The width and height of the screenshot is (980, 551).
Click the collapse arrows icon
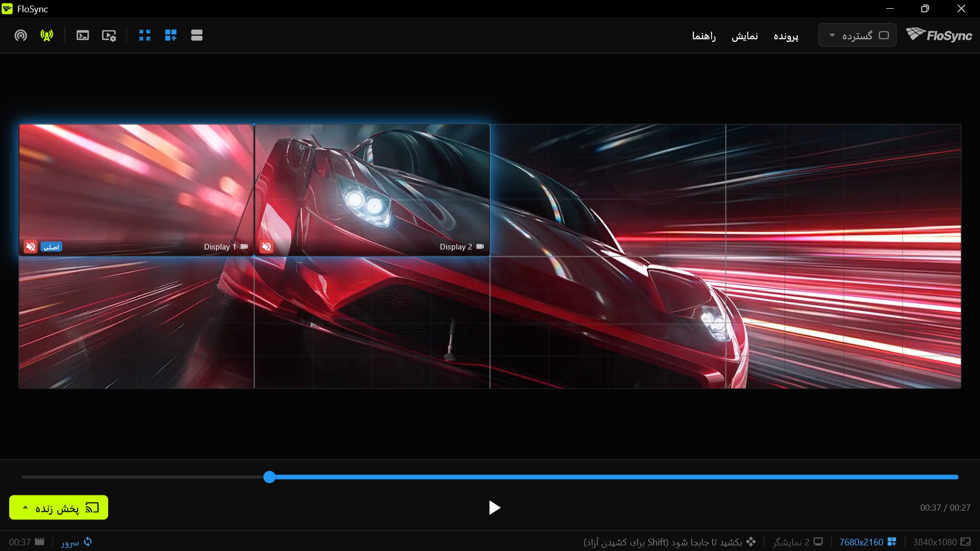[x=145, y=35]
